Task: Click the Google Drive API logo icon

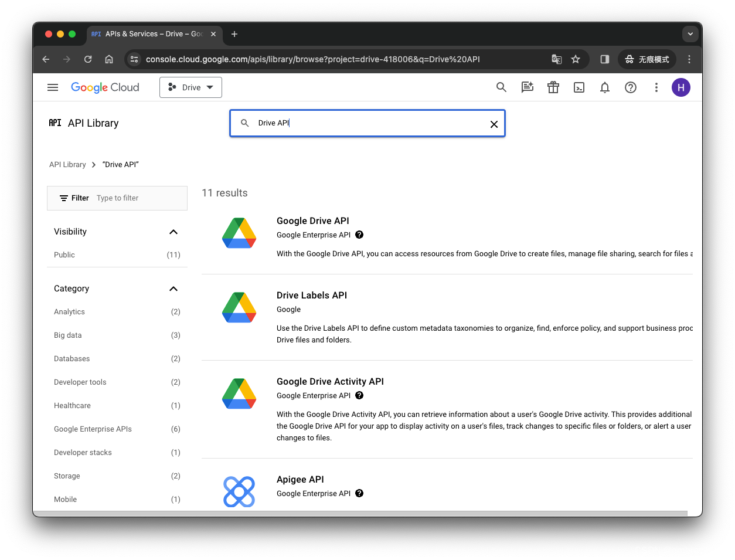Action: point(239,233)
